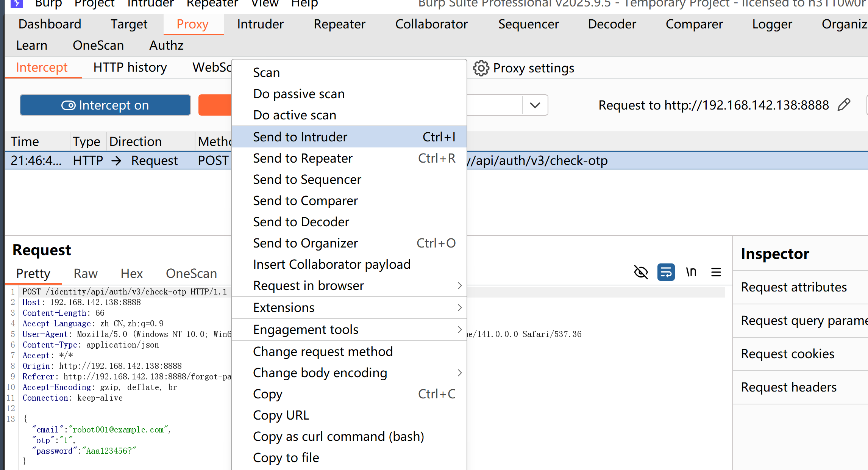Image resolution: width=868 pixels, height=470 pixels.
Task: Select the intercepted POST check-otp row
Action: pos(114,160)
